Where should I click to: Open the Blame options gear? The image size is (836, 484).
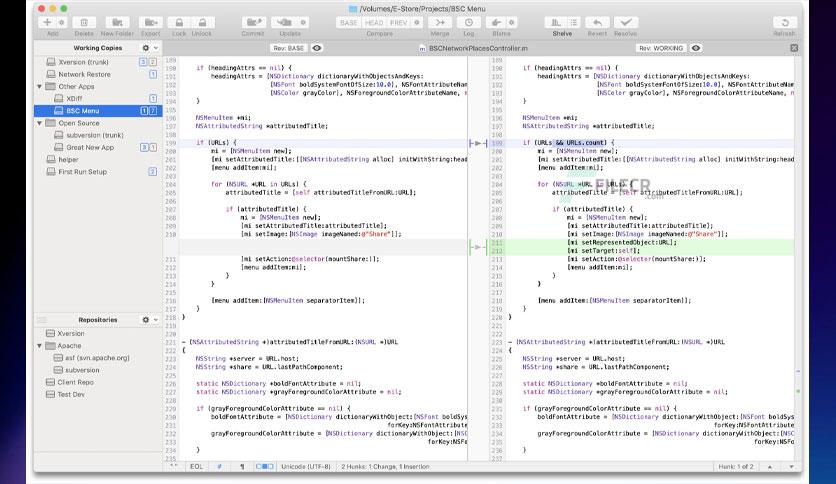pos(511,22)
